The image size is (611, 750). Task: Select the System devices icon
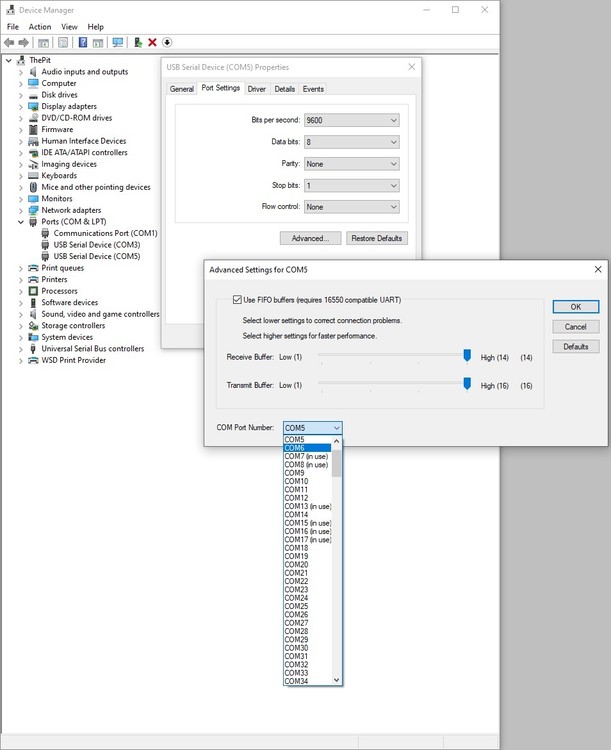pyautogui.click(x=33, y=337)
